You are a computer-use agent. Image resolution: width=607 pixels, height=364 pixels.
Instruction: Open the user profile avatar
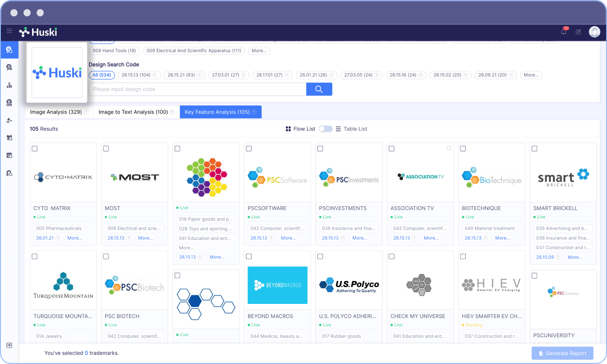click(594, 32)
